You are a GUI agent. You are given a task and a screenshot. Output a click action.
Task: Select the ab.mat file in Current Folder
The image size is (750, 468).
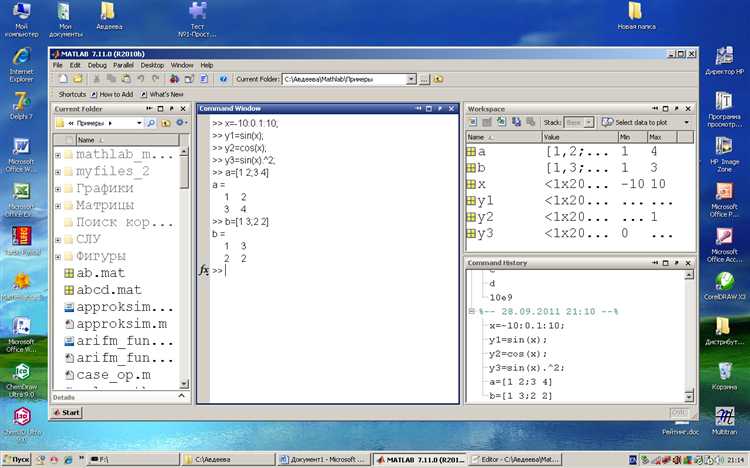click(100, 273)
